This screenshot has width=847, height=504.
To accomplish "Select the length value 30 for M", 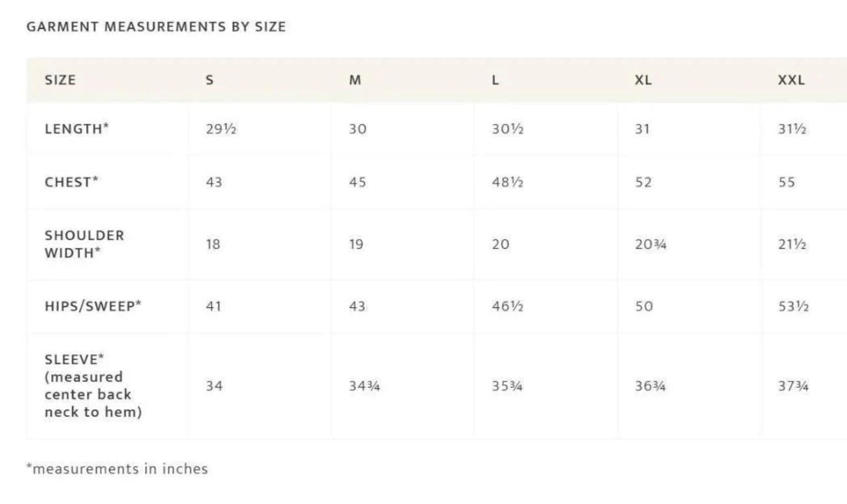I will tap(358, 128).
